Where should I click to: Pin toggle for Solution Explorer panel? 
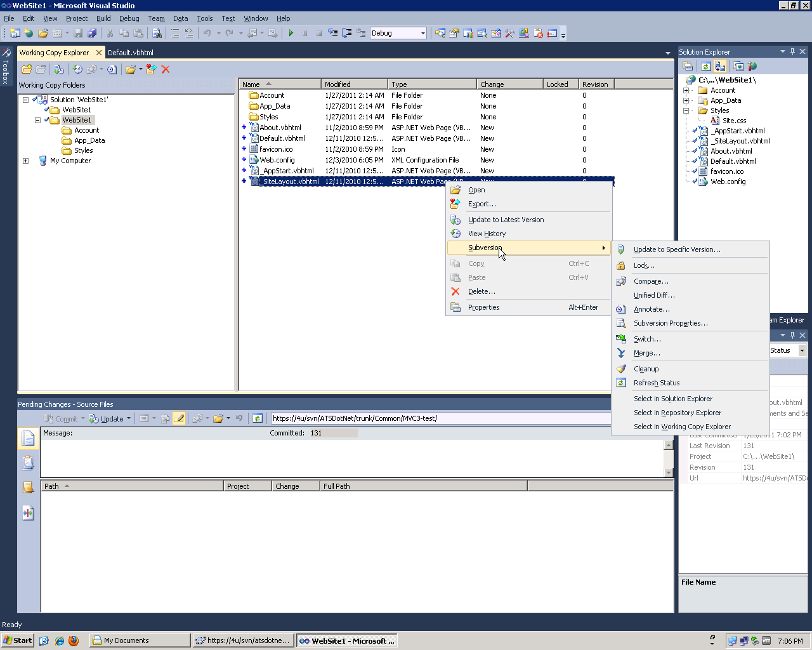click(792, 51)
